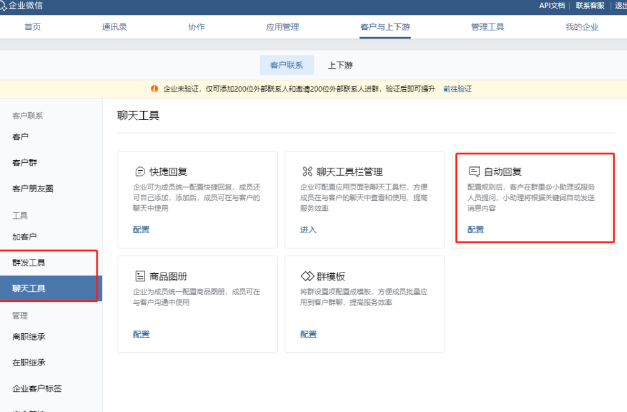627x412 pixels.
Task: Select 企业客户标签 in the sidebar
Action: click(36, 388)
